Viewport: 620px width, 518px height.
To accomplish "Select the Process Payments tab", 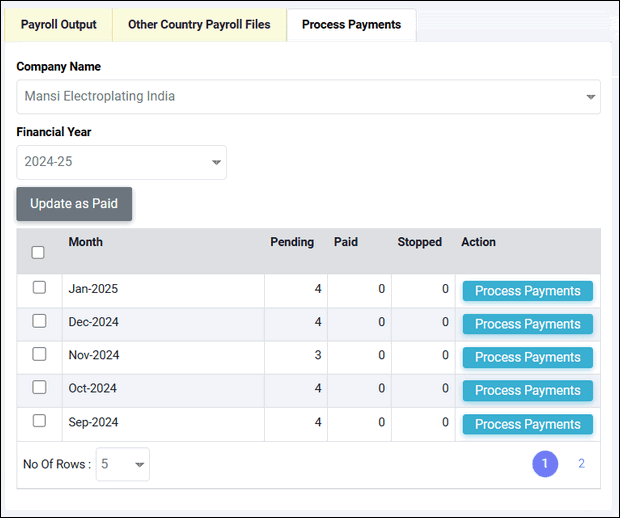I will coord(351,25).
